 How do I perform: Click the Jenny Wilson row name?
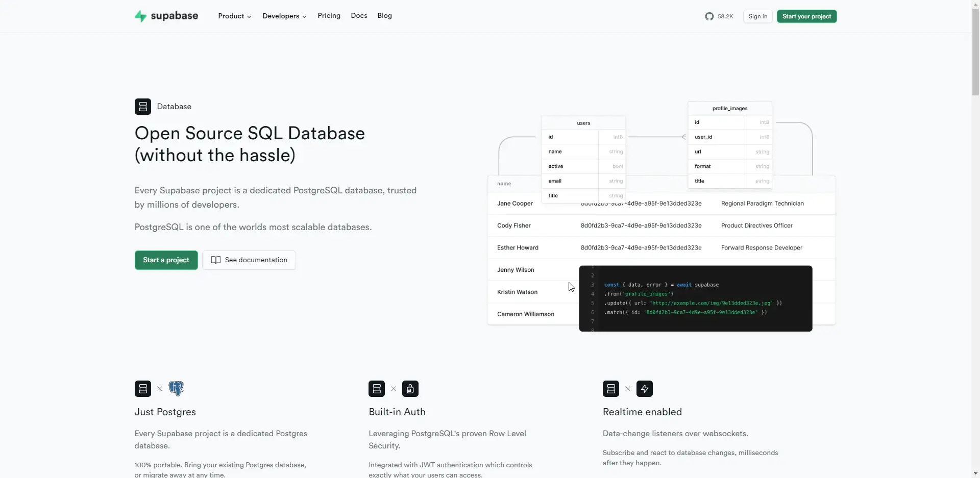coord(516,270)
